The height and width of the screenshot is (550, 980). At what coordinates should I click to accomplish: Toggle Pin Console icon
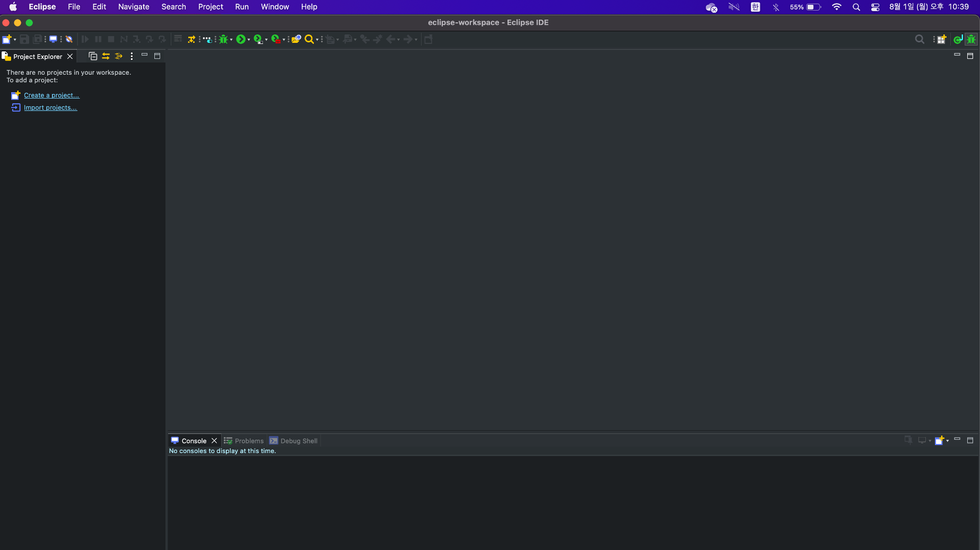[908, 440]
